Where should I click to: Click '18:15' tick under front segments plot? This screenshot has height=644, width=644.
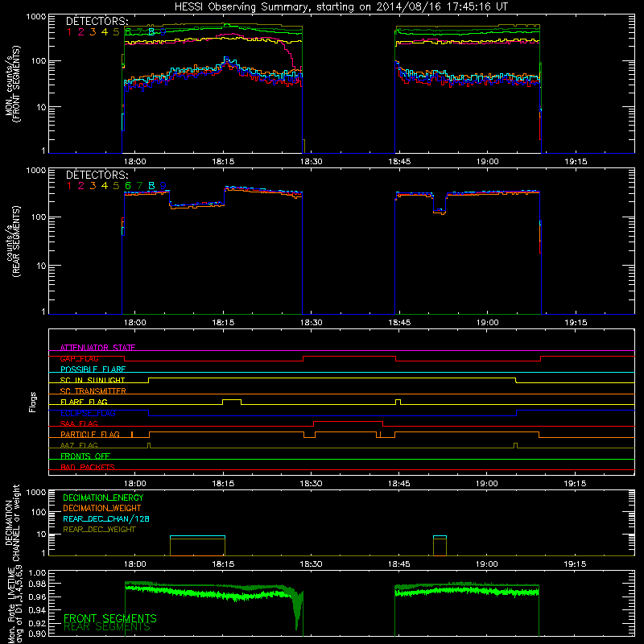tap(223, 162)
